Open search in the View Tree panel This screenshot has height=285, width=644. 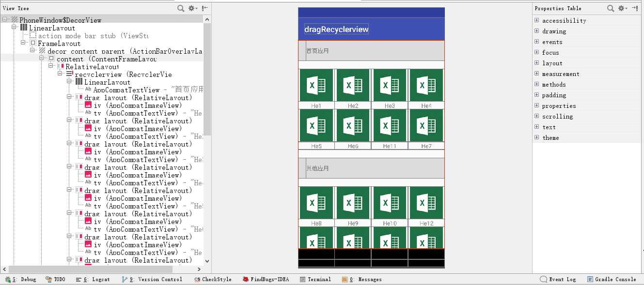coord(181,8)
